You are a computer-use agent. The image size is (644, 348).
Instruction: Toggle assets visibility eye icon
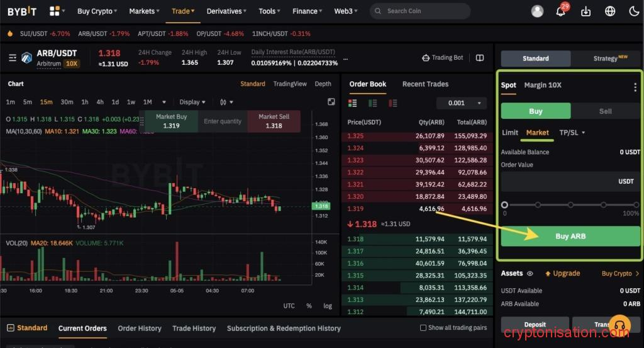(x=530, y=274)
